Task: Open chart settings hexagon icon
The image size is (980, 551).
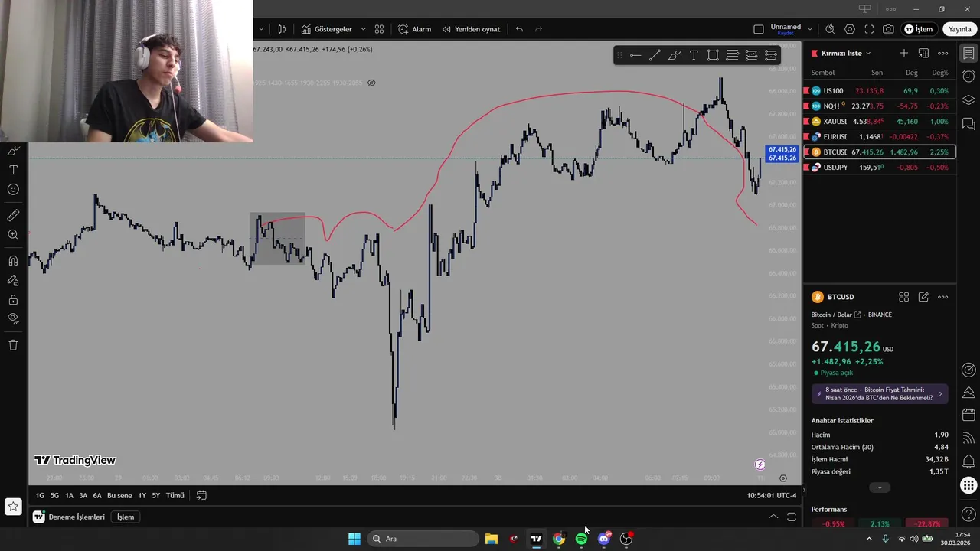Action: [x=850, y=29]
